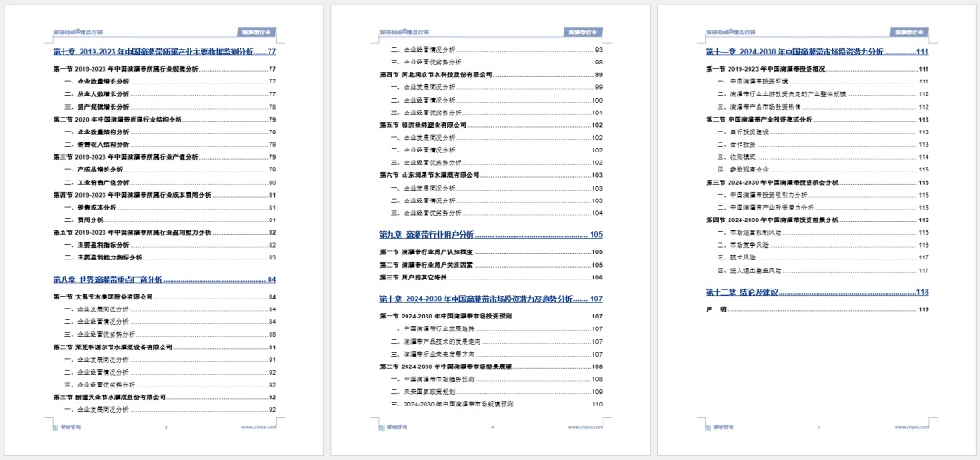Image resolution: width=980 pixels, height=460 pixels.
Task: Click the footer logo on page 3
Action: 67,427
